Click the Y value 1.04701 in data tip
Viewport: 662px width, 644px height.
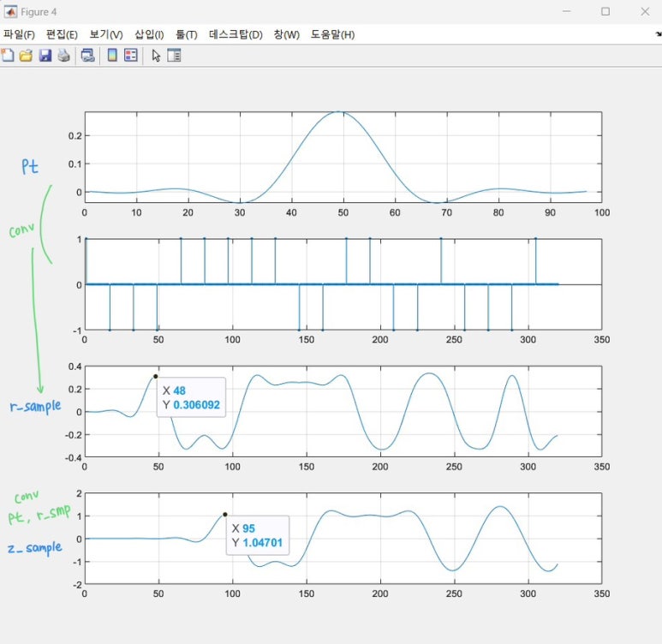(x=263, y=543)
